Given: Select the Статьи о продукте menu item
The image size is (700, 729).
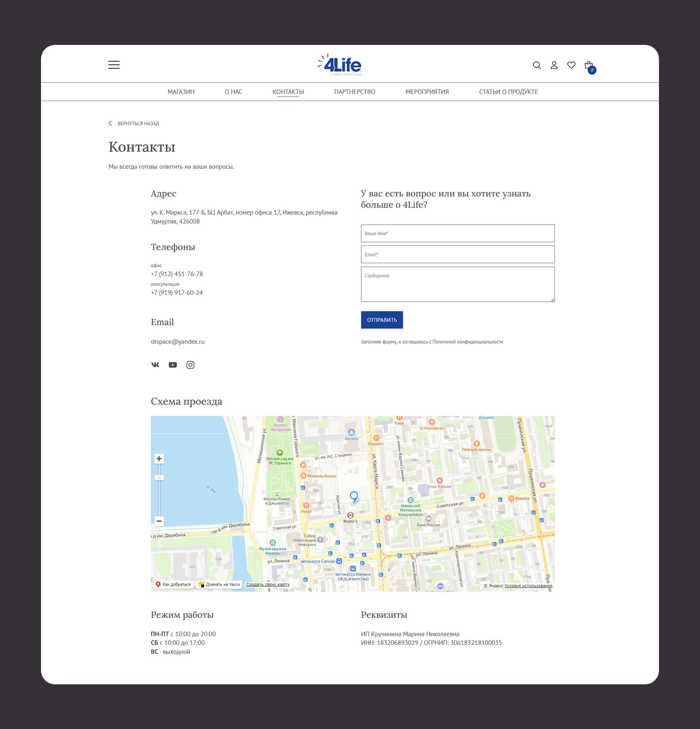Looking at the screenshot, I should pyautogui.click(x=508, y=92).
